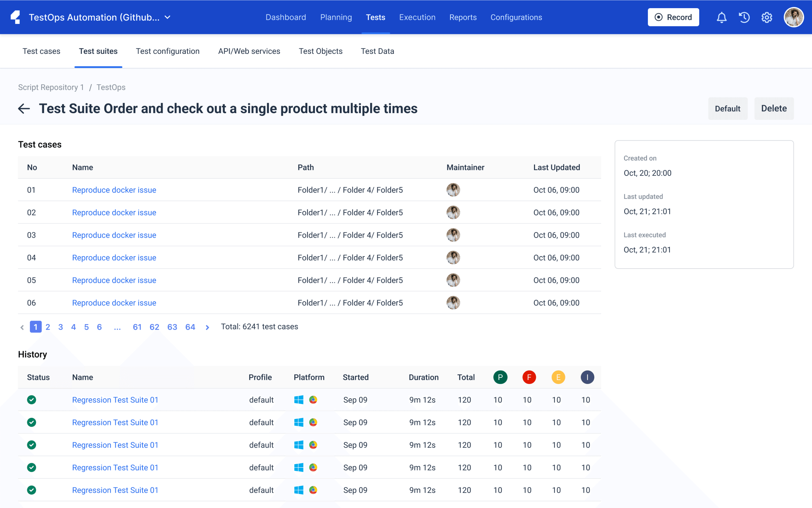The width and height of the screenshot is (812, 508).
Task: Click 'Oct, 20; 20:00' created date
Action: tap(647, 173)
